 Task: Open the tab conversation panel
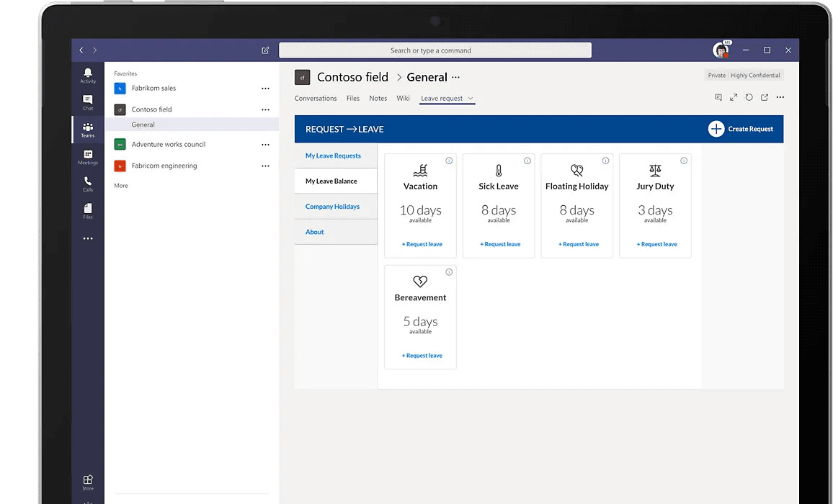[x=718, y=97]
